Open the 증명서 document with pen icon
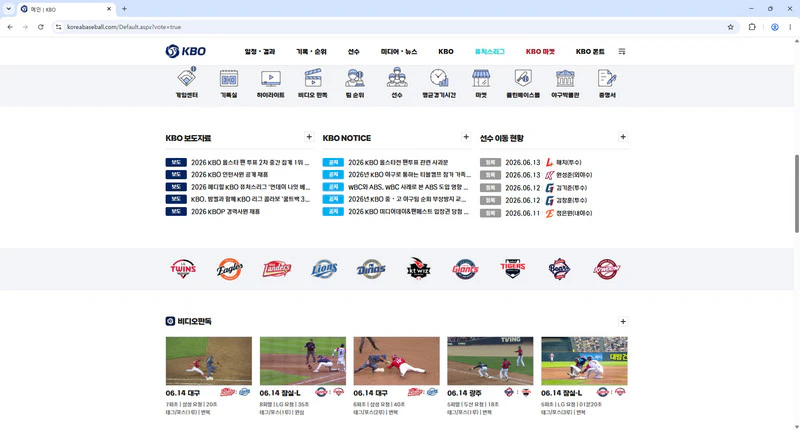 pyautogui.click(x=607, y=79)
